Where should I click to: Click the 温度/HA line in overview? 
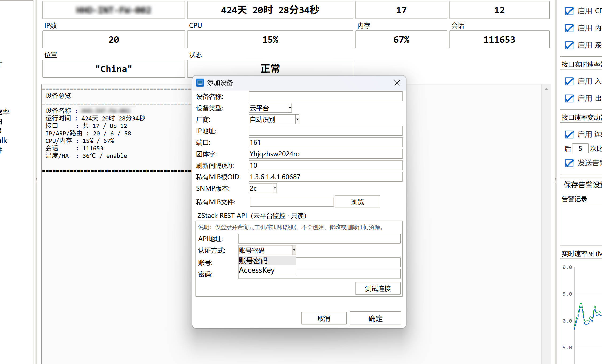(x=86, y=156)
